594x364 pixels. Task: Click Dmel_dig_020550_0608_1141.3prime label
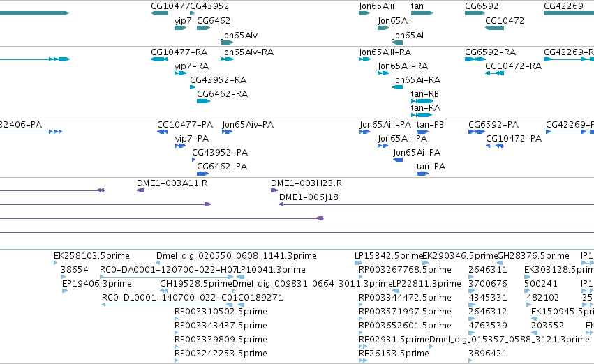point(237,256)
